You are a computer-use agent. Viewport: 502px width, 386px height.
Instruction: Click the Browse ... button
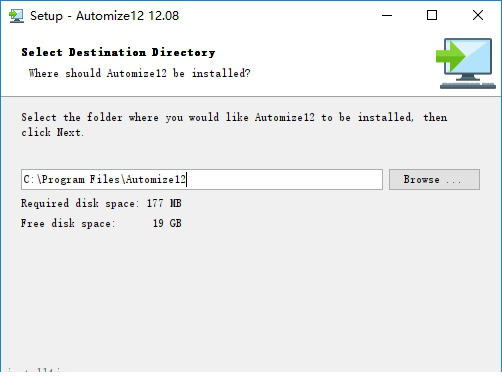point(434,179)
